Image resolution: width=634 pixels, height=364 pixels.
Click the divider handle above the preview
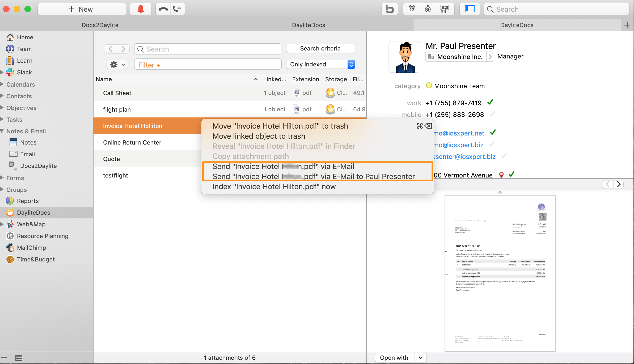tap(500, 192)
